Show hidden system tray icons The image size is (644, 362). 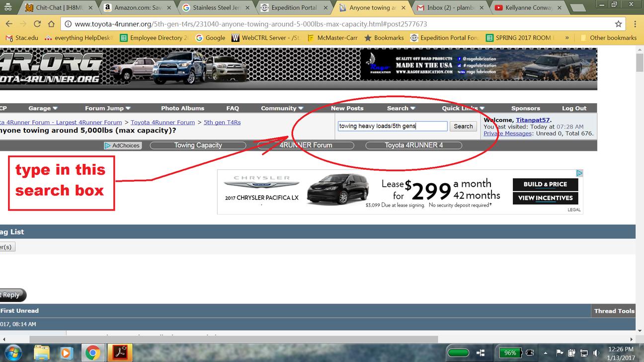[546, 353]
